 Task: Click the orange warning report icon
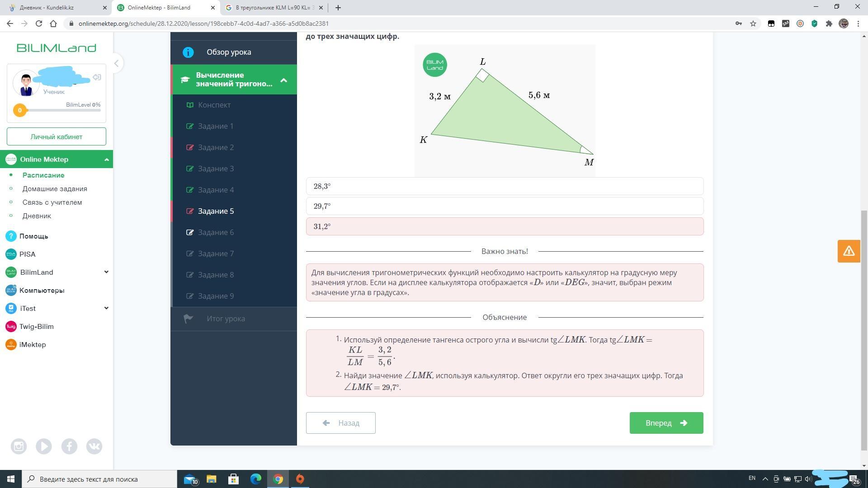tap(848, 251)
